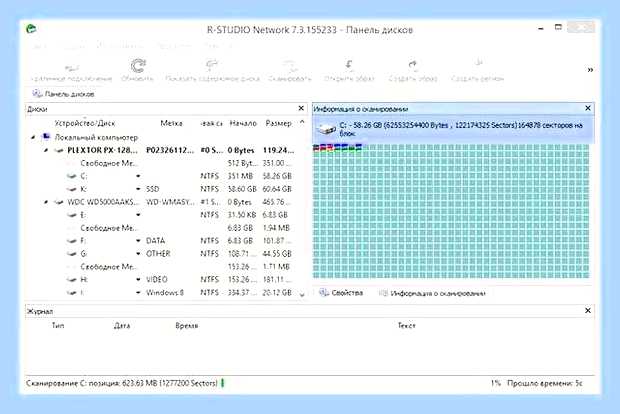Switch to the Информация о сканировании bottom tab

432,293
